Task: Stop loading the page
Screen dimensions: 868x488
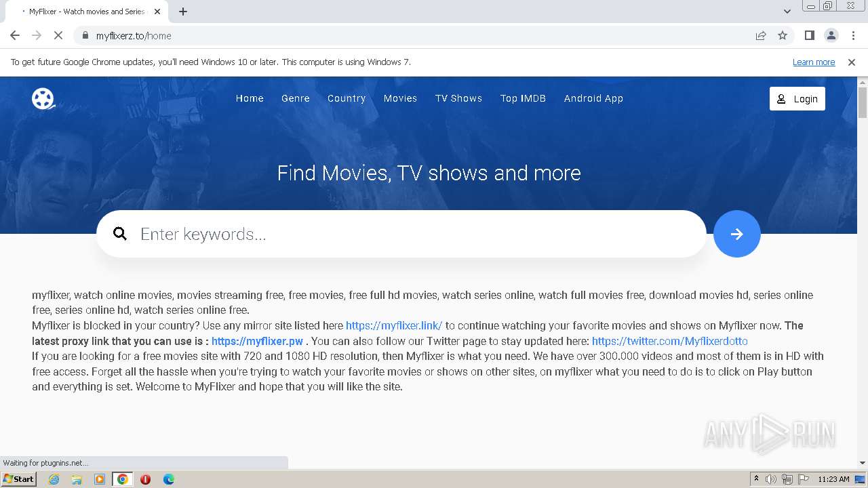Action: coord(58,35)
